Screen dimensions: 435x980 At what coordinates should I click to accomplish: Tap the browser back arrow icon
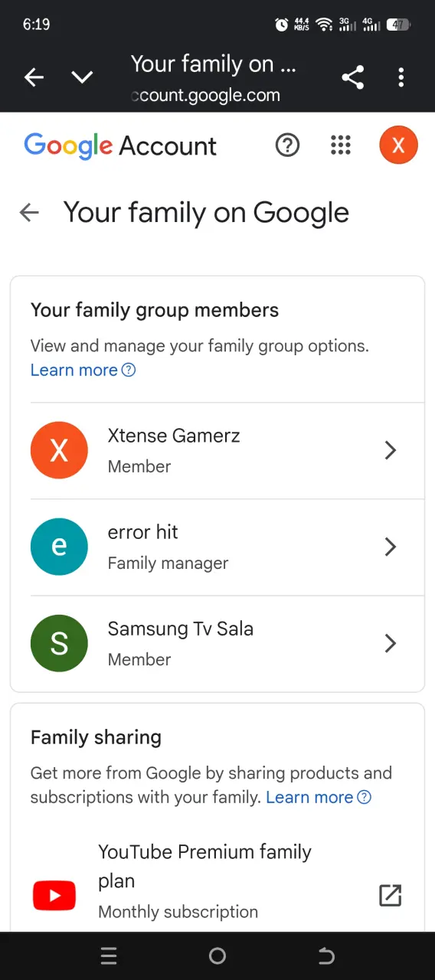pyautogui.click(x=34, y=77)
